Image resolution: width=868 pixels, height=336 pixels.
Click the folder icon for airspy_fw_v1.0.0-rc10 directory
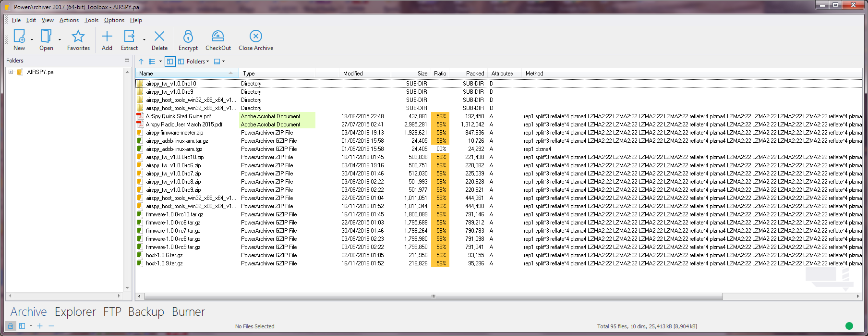pyautogui.click(x=140, y=84)
